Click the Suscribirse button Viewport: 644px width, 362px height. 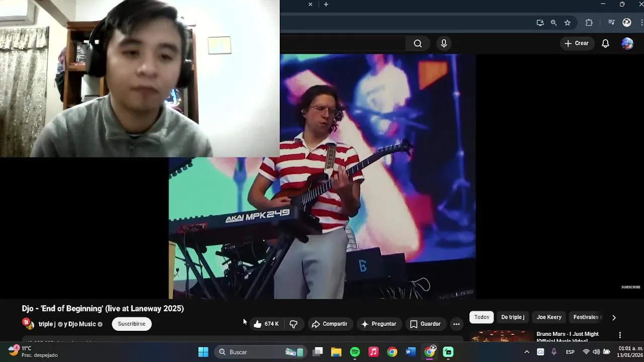(x=131, y=324)
